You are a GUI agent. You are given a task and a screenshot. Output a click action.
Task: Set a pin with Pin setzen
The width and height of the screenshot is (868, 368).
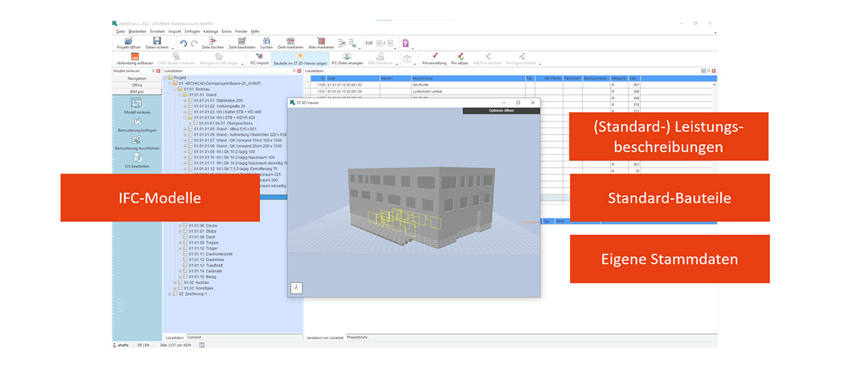click(460, 59)
